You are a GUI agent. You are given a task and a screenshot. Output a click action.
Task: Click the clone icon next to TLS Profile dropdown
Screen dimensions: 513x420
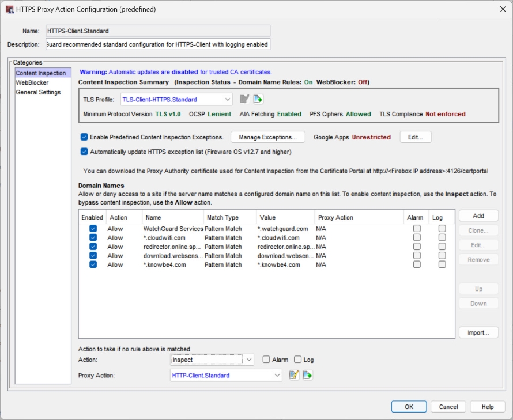click(258, 99)
